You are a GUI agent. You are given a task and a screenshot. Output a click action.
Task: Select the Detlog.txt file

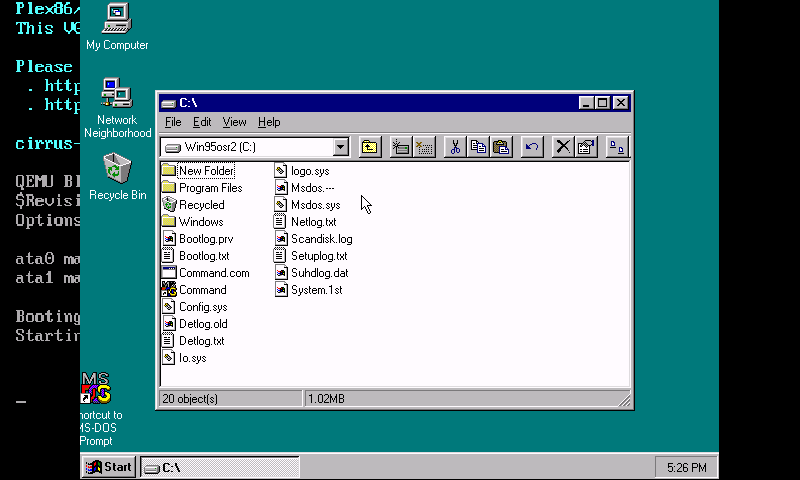click(x=193, y=341)
